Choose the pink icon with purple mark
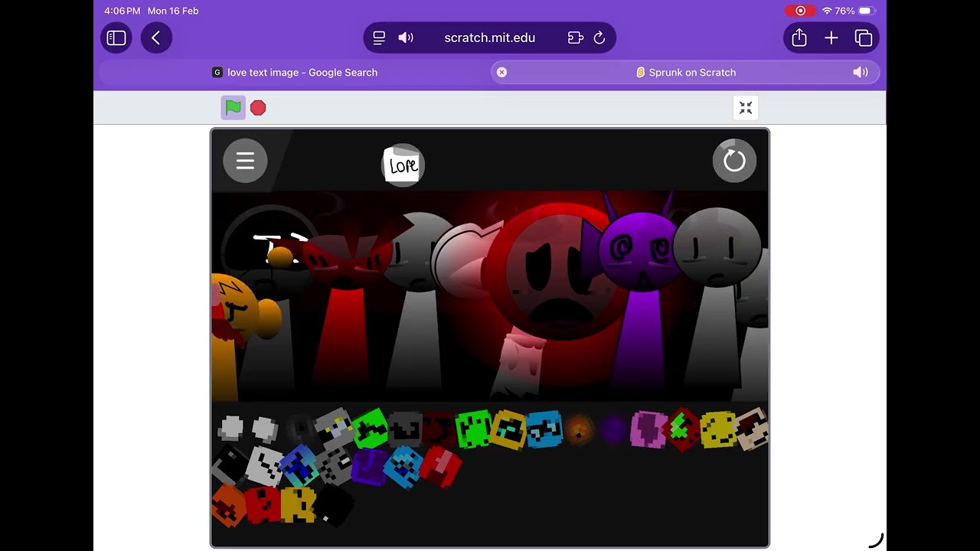The width and height of the screenshot is (980, 551). [649, 429]
